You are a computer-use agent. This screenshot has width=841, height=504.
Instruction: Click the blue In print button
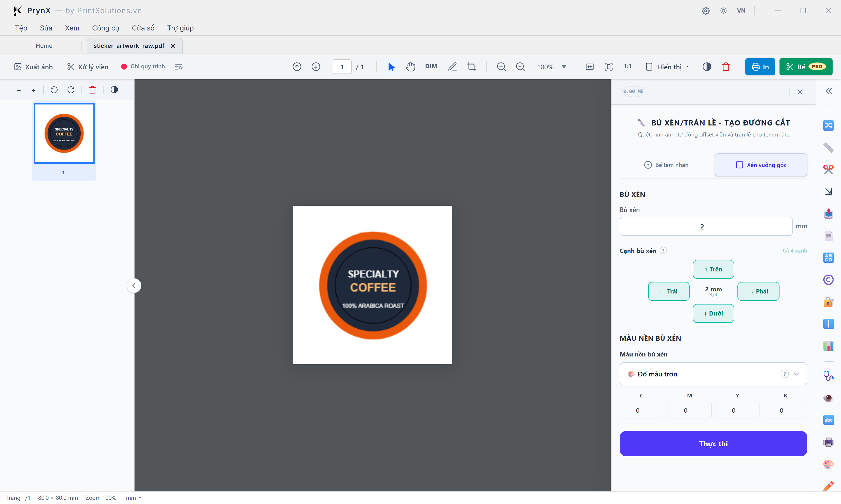pyautogui.click(x=760, y=67)
